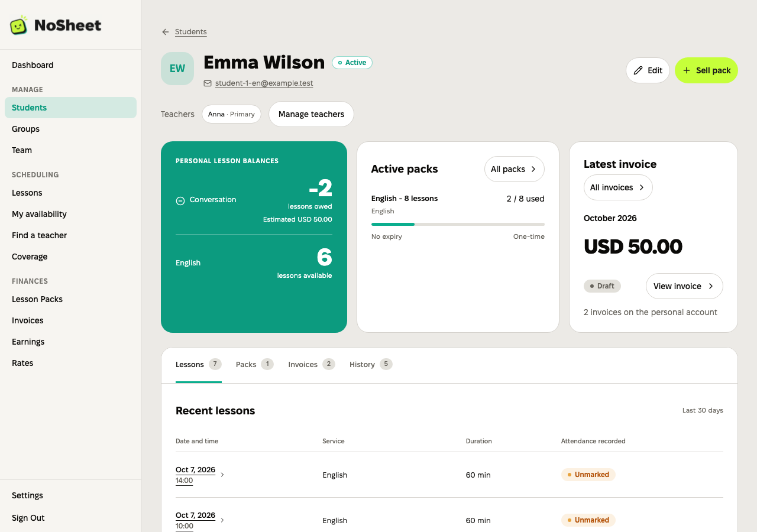Click the EW avatar

177,69
